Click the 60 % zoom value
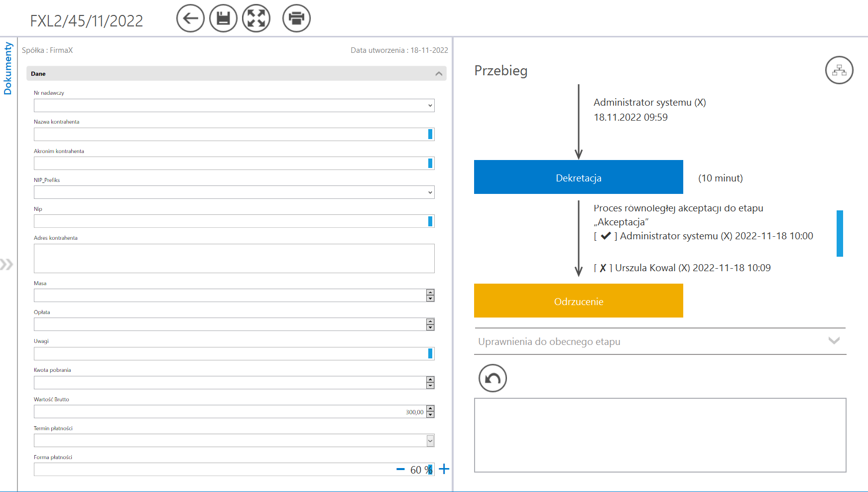This screenshot has height=492, width=868. point(421,470)
